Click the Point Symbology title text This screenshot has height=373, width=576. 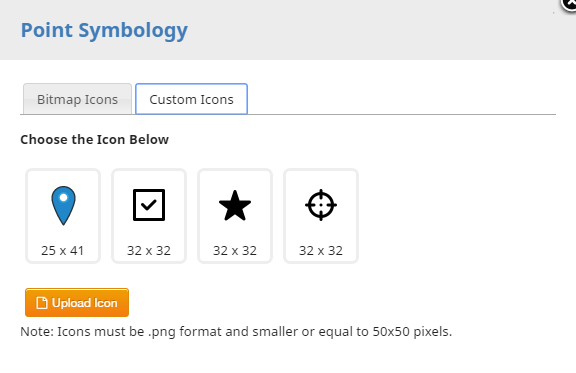pos(104,31)
